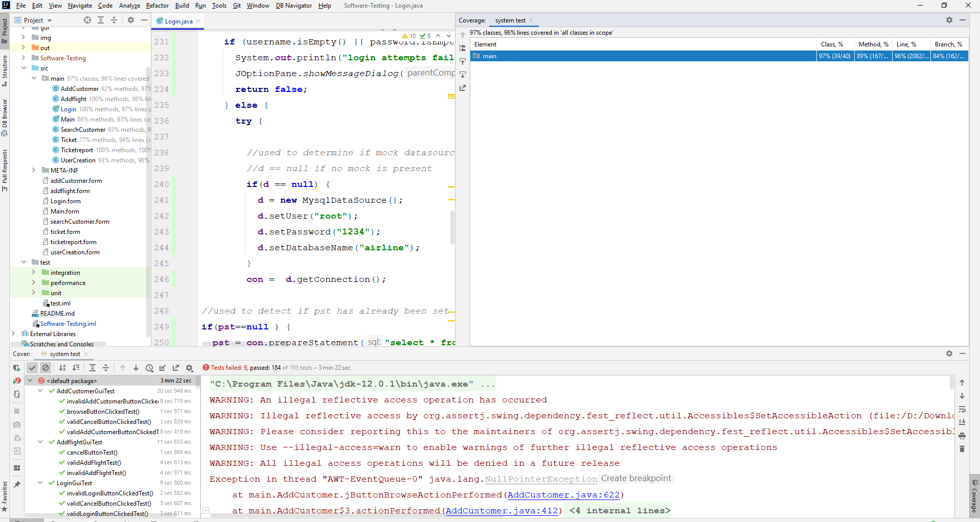Click the collapse all icon in test results
This screenshot has height=522, width=980.
(x=106, y=368)
